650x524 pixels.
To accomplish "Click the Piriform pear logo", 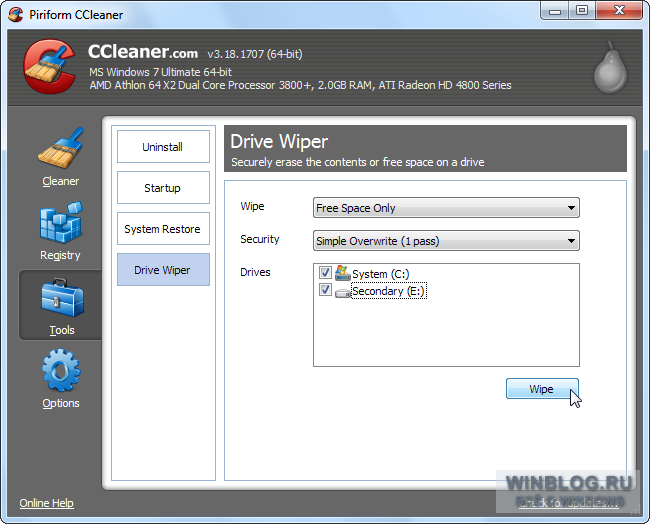I will coord(610,67).
